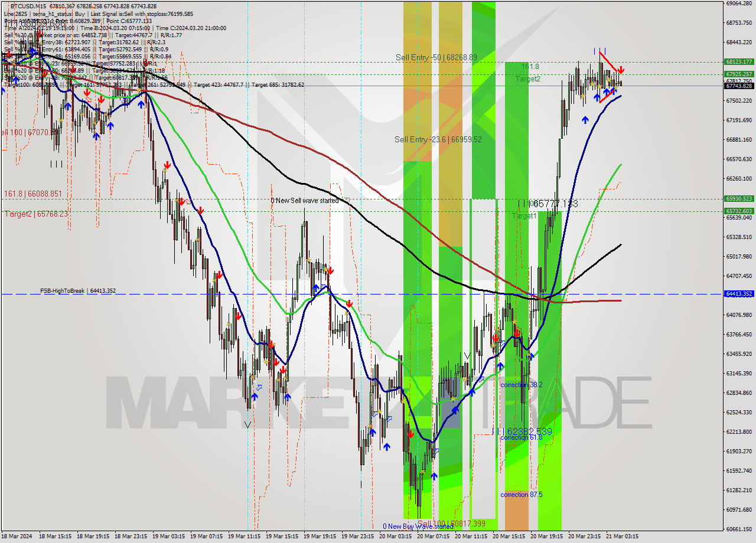Click the green 65930.523 price tag
Screen dimensions: 756x543
tap(739, 199)
